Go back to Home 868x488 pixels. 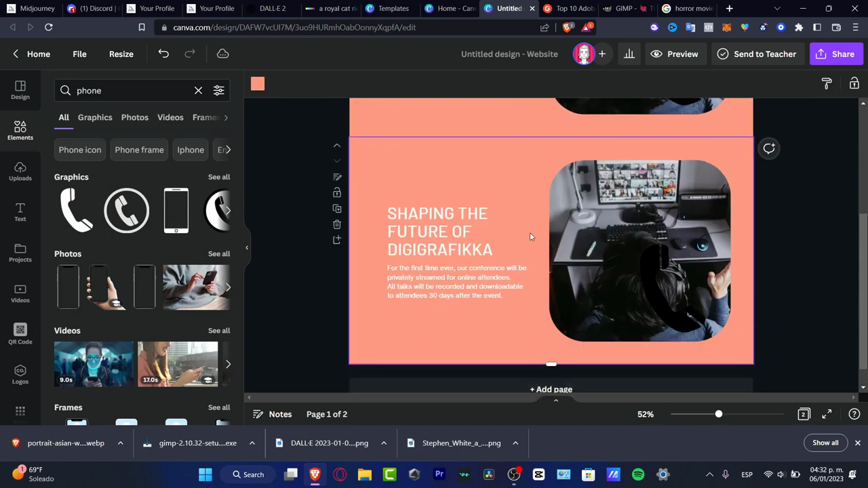[31, 54]
